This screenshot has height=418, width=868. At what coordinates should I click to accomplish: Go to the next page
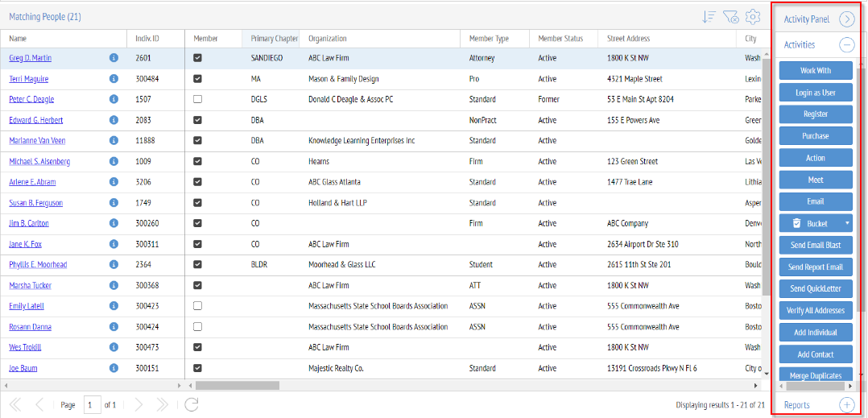point(138,405)
